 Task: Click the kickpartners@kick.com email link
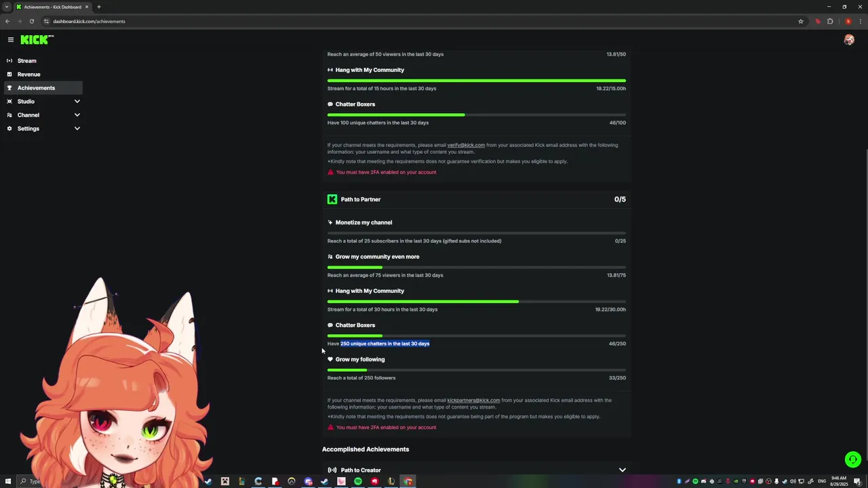click(x=473, y=401)
